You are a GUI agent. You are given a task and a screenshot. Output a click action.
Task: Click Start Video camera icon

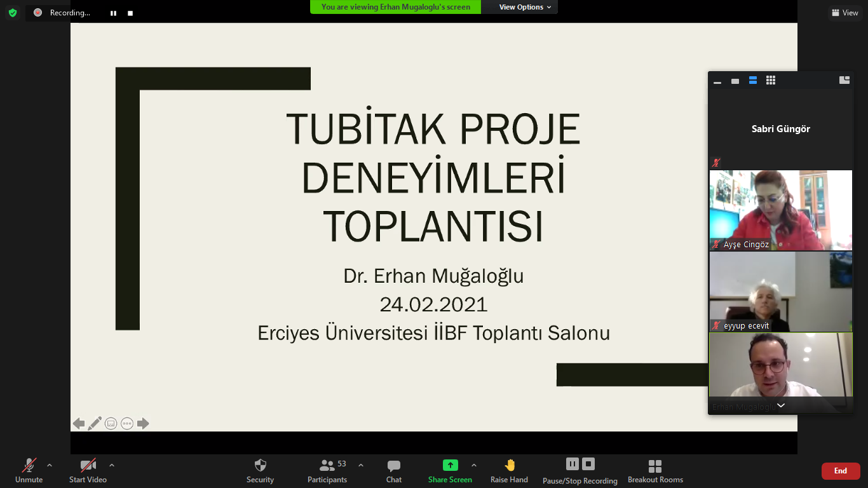(x=88, y=465)
